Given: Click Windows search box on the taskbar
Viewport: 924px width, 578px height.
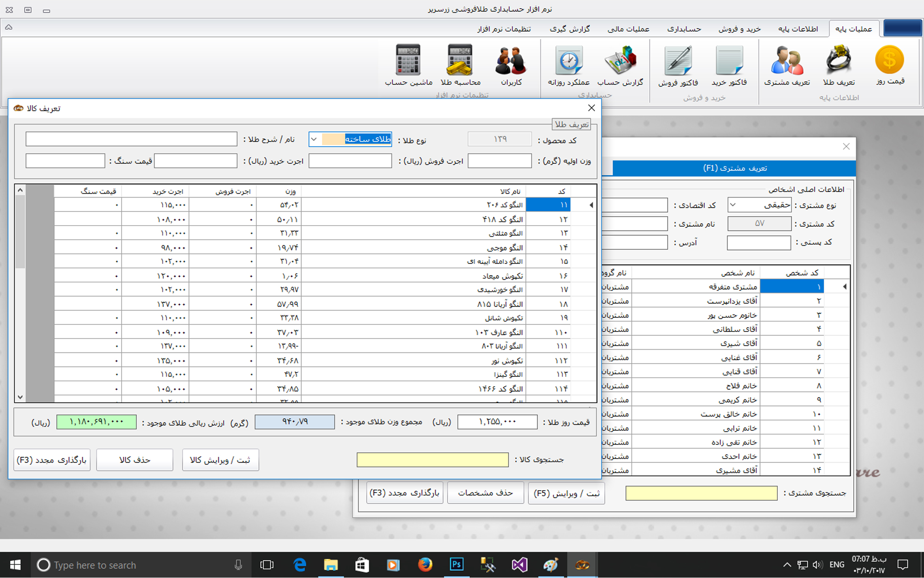Looking at the screenshot, I should [140, 565].
